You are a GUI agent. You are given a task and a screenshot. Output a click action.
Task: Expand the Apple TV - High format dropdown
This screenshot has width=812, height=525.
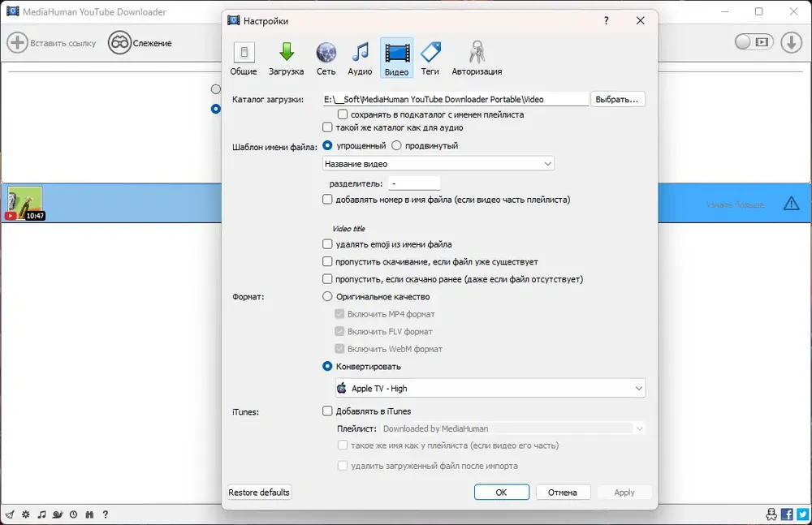490,389
